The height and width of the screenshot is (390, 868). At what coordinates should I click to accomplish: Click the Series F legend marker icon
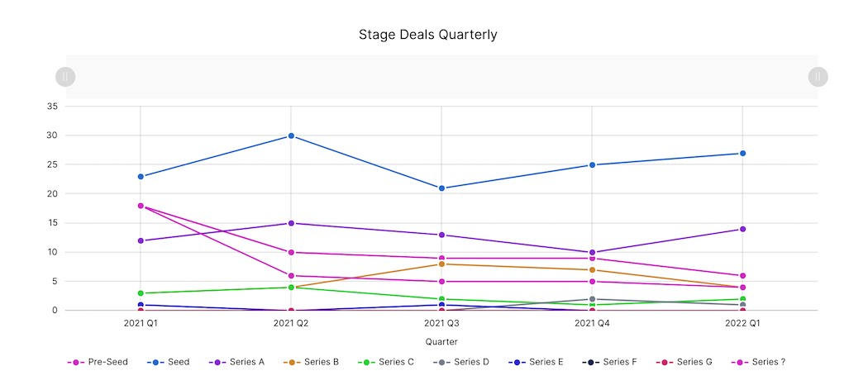pos(591,362)
